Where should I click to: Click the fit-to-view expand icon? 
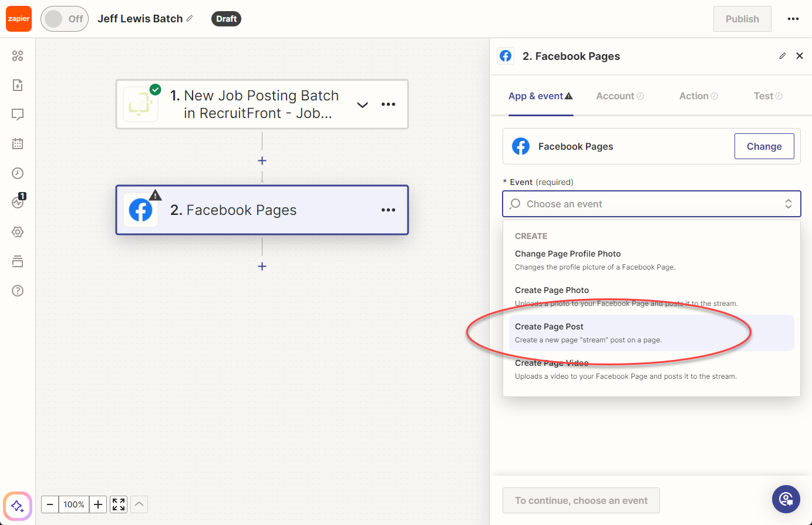click(x=119, y=504)
